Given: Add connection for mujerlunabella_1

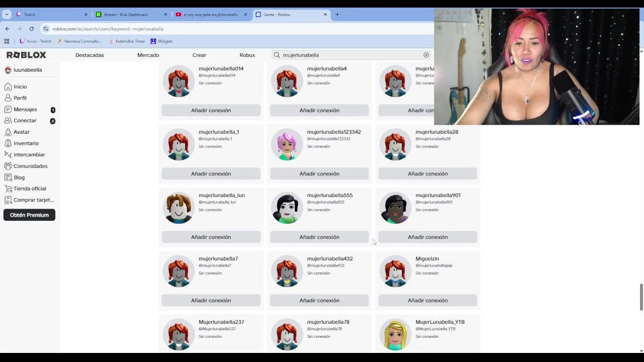Looking at the screenshot, I should point(211,173).
